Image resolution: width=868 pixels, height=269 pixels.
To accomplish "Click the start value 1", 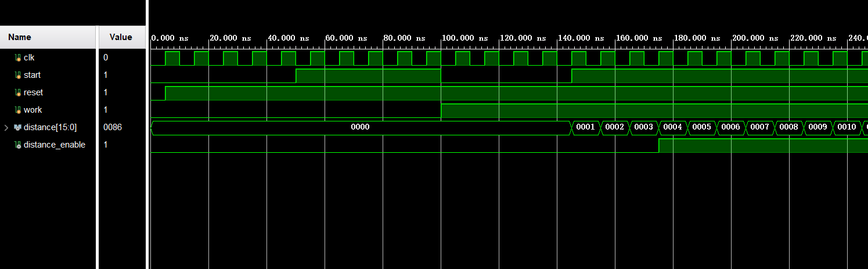I will click(x=106, y=75).
